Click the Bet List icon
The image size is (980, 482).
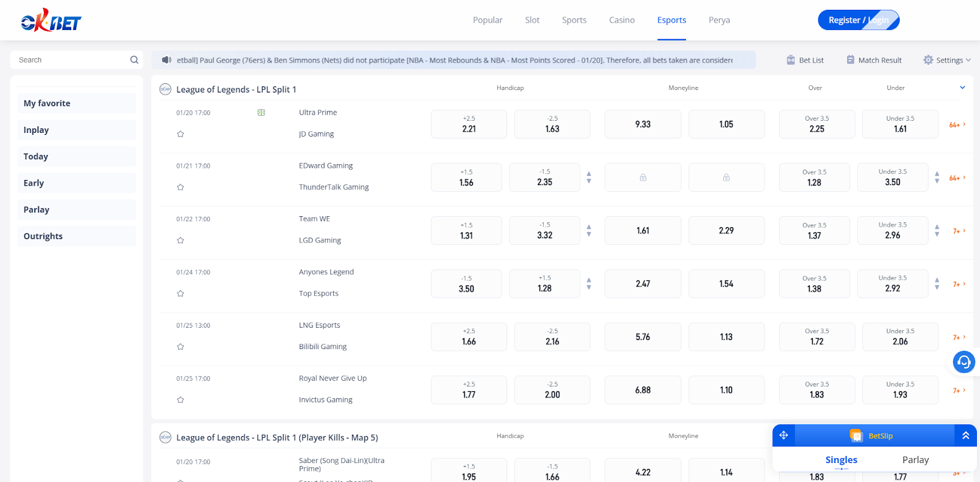coord(791,60)
